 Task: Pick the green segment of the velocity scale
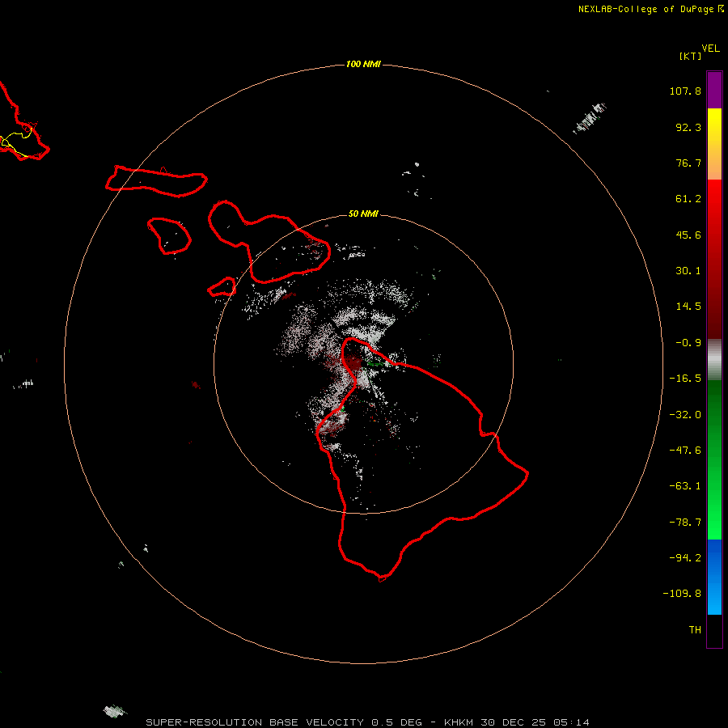click(x=714, y=459)
